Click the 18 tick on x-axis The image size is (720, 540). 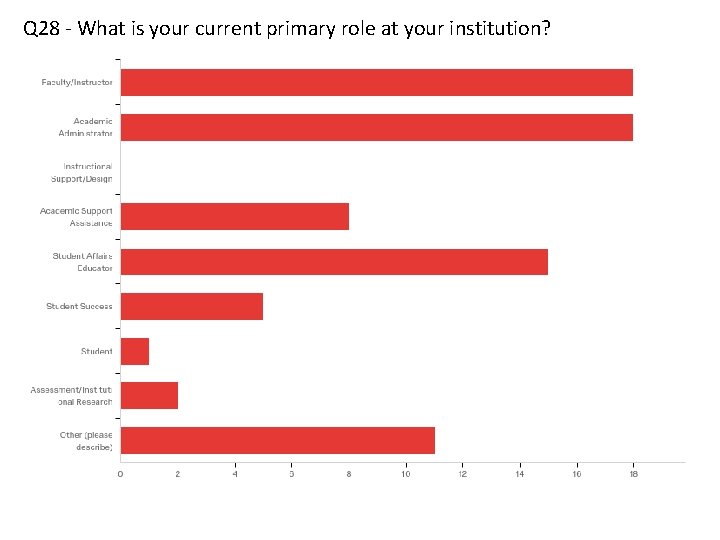coord(634,474)
